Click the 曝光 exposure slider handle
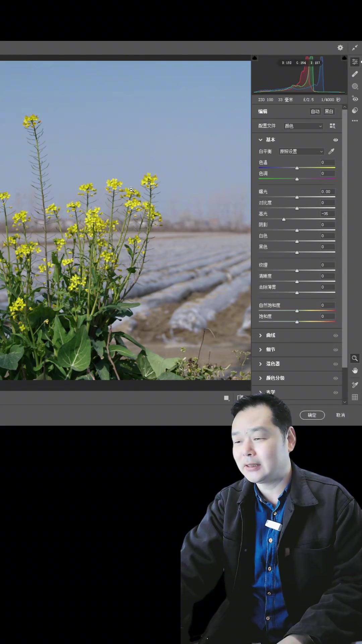362x644 pixels. click(x=297, y=197)
